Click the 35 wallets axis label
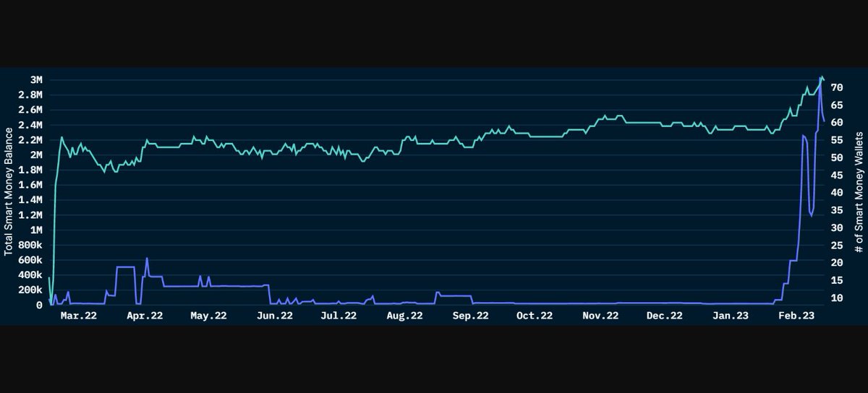Viewport: 868px width, 393px height. point(837,210)
